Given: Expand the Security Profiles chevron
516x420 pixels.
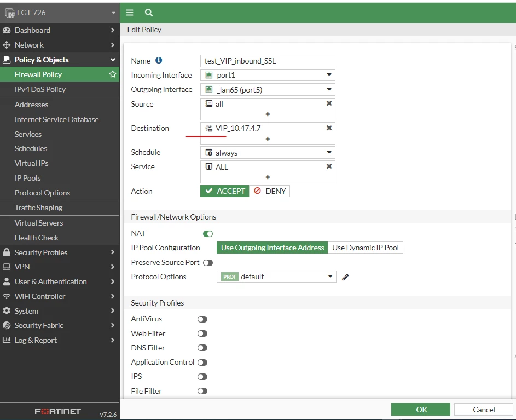Looking at the screenshot, I should coord(113,252).
